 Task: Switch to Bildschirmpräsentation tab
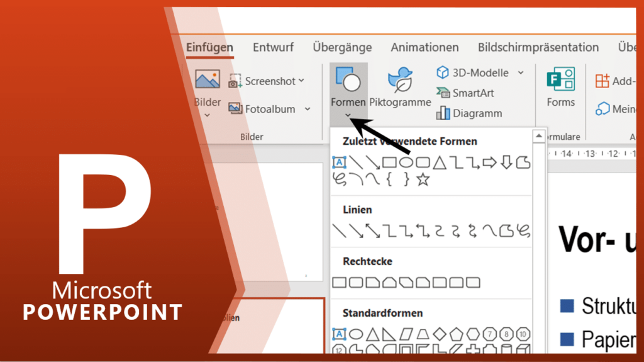coord(538,47)
